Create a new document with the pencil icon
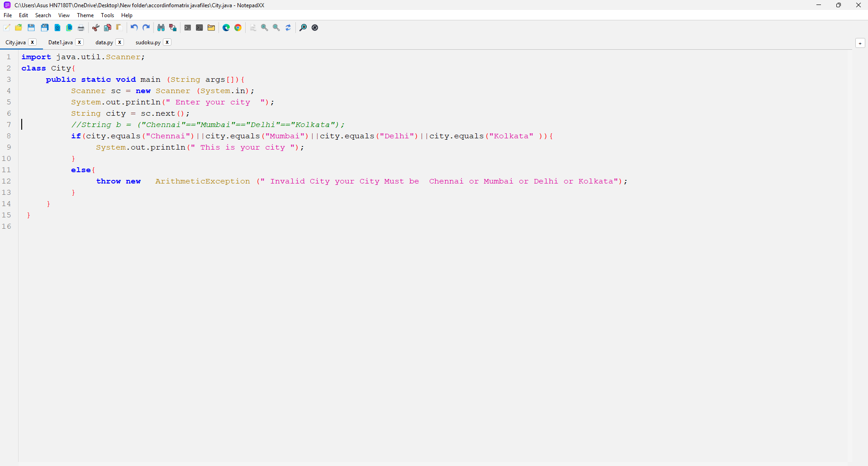868x466 pixels. [x=7, y=28]
